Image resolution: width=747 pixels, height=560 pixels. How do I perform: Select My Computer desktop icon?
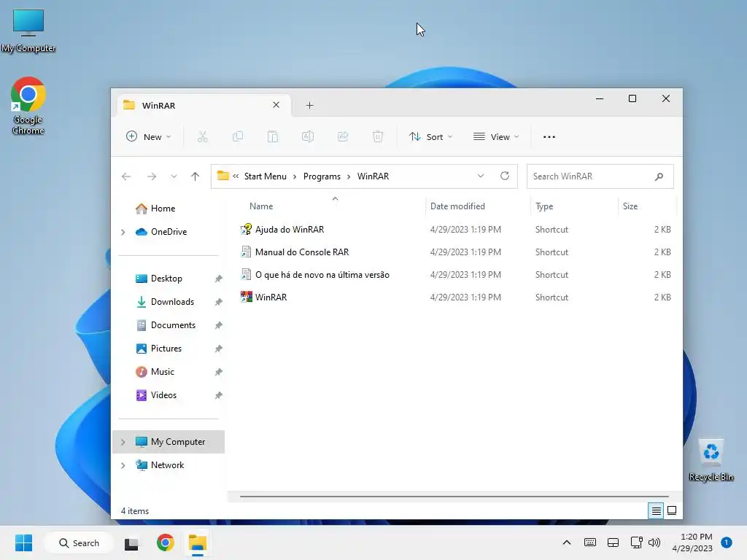point(28,31)
